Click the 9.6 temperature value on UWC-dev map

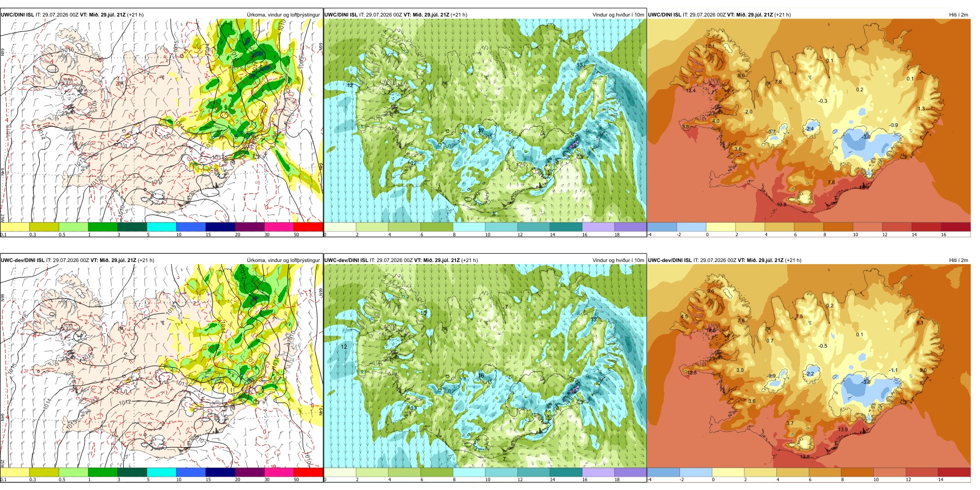pos(711,291)
